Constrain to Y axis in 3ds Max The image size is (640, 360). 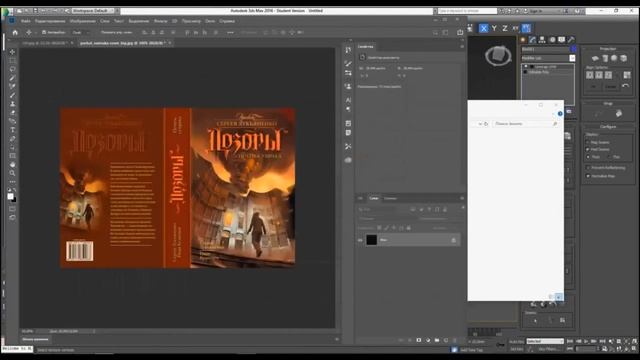click(x=494, y=28)
